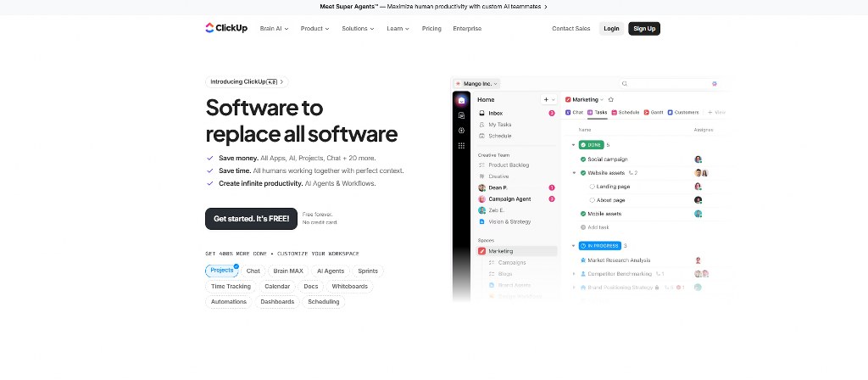Favorite the Marketing space with the star
The height and width of the screenshot is (380, 868).
coord(610,100)
